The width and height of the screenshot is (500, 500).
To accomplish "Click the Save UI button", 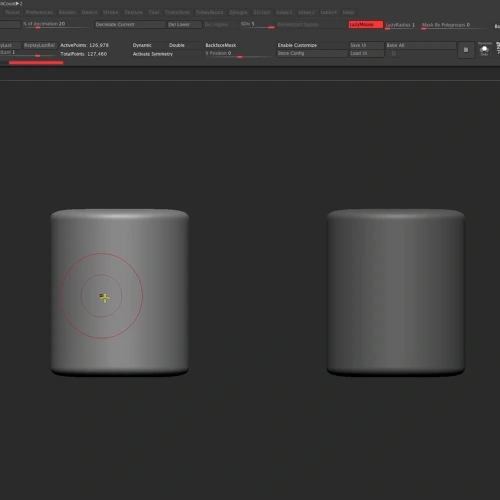I will pos(366,45).
